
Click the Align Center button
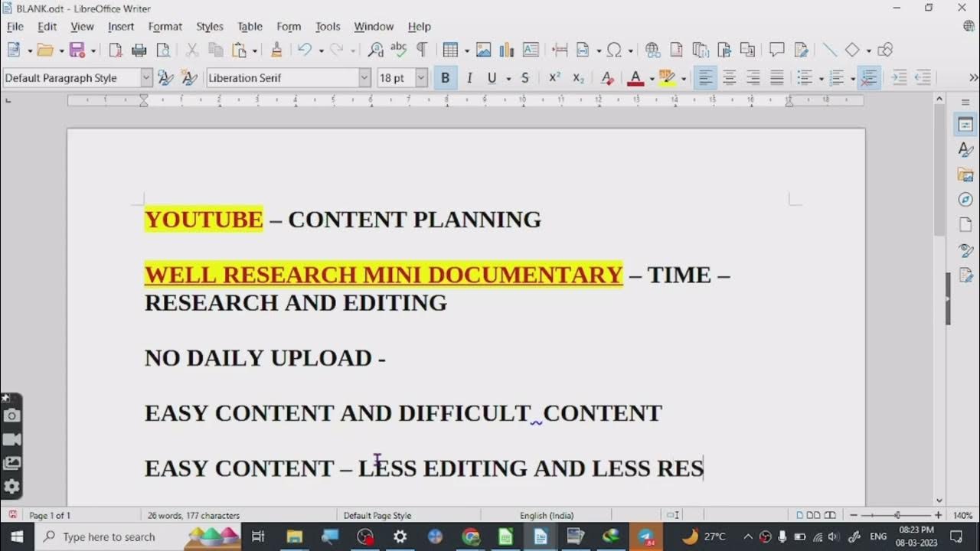click(x=730, y=77)
